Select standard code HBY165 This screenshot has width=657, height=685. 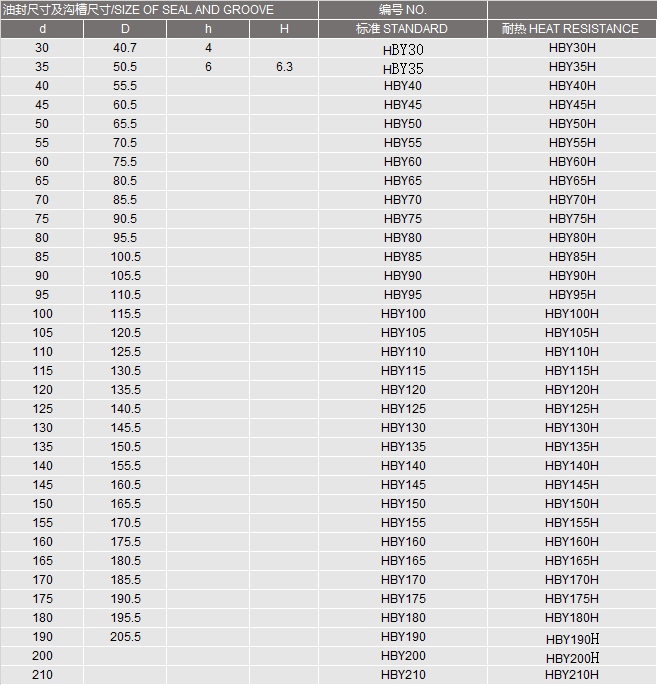coord(403,561)
